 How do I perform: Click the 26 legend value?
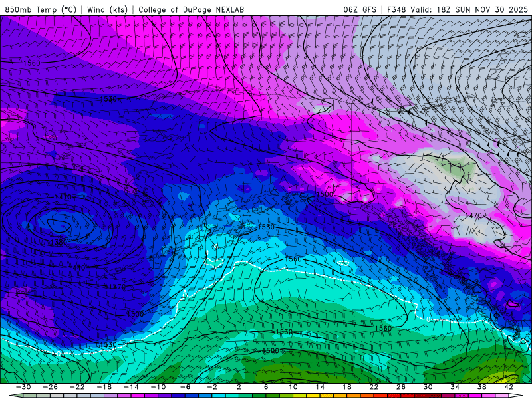pyautogui.click(x=401, y=387)
